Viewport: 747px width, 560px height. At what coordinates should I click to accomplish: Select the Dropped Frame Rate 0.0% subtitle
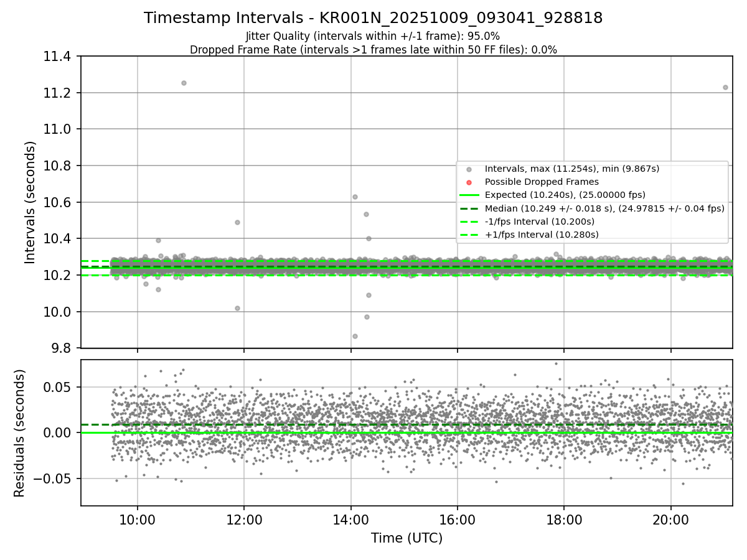(373, 50)
